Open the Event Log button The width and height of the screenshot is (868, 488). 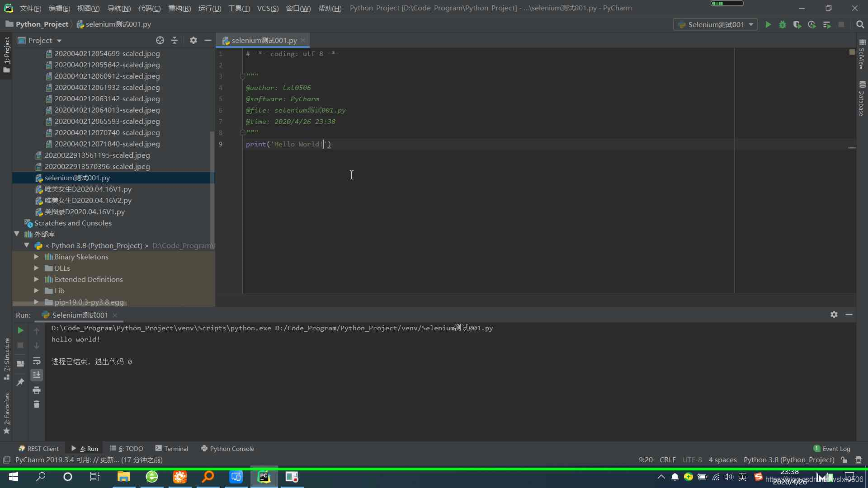[x=832, y=449]
